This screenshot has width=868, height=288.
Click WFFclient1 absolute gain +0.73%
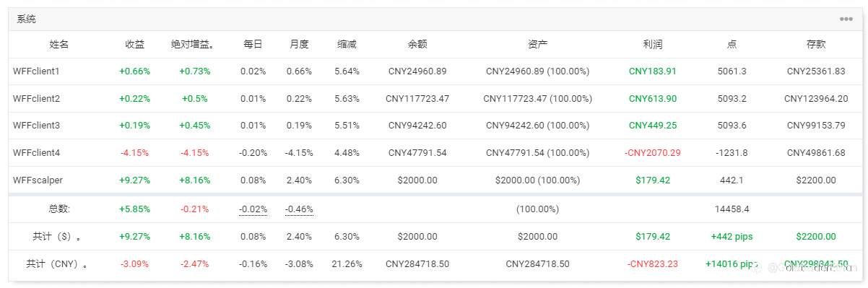tap(195, 71)
